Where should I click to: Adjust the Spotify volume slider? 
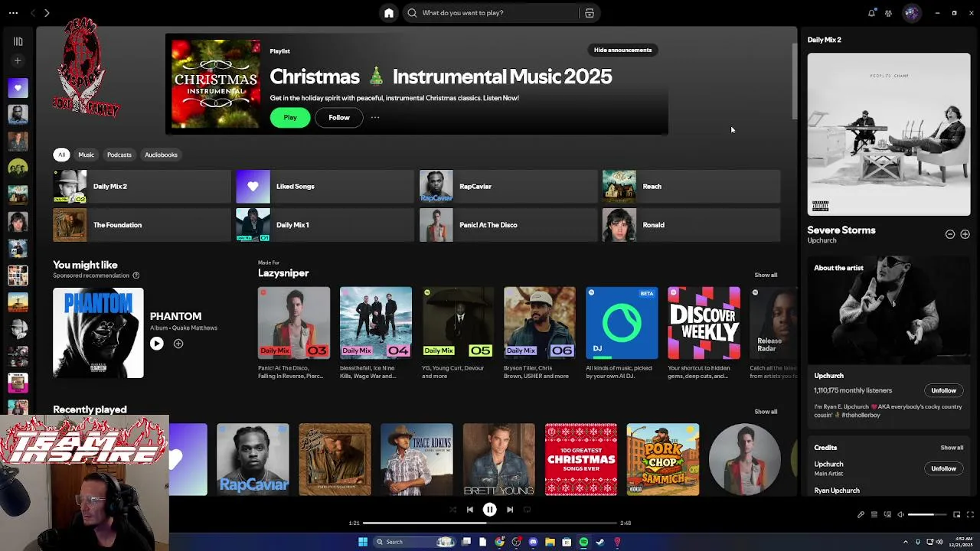[926, 515]
